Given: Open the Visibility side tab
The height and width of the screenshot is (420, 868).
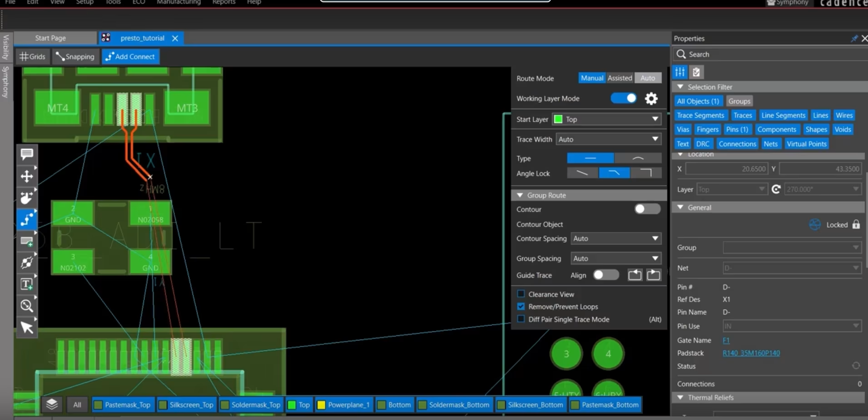Looking at the screenshot, I should click(5, 47).
